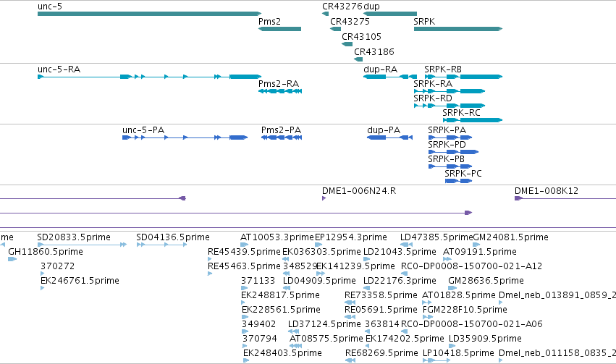Select the RE68269.5prime EST

click(x=350, y=361)
